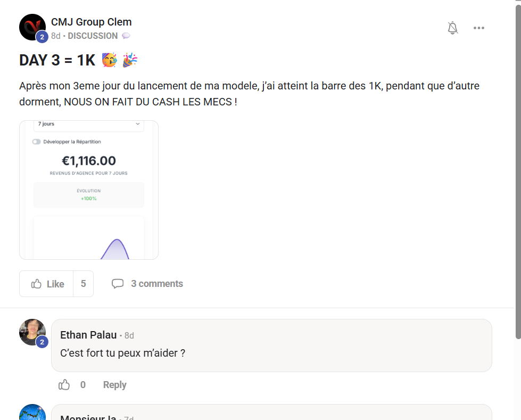Click the Ethan Palau commenter name

tap(88, 335)
